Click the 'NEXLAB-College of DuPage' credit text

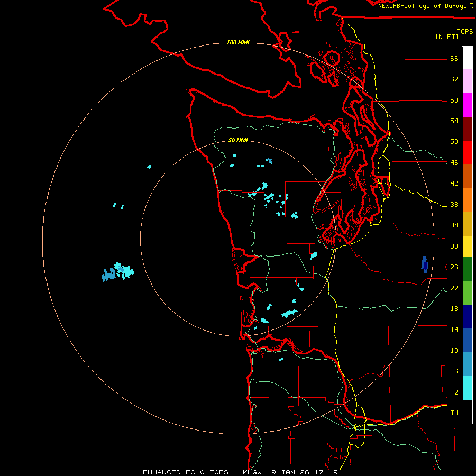422,6
